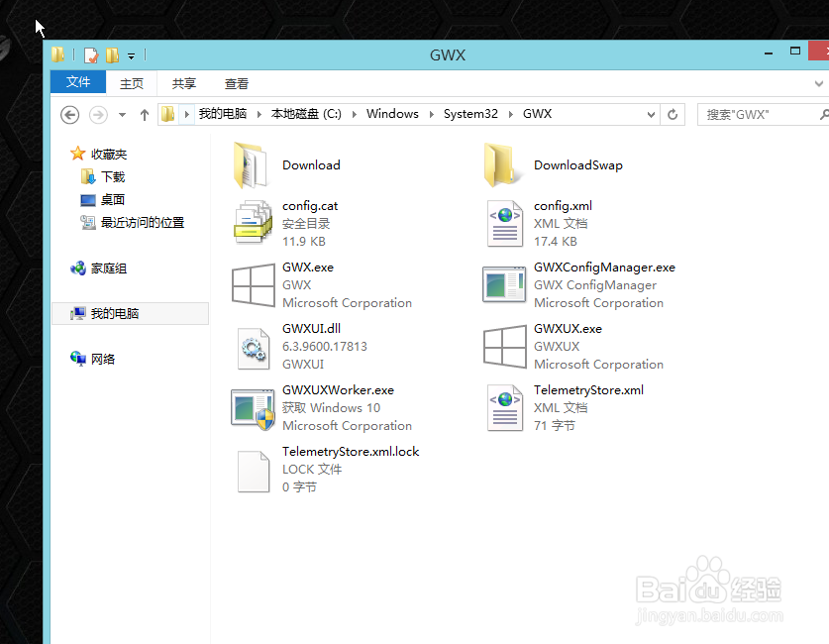829x644 pixels.
Task: Refresh the folder view
Action: [673, 114]
